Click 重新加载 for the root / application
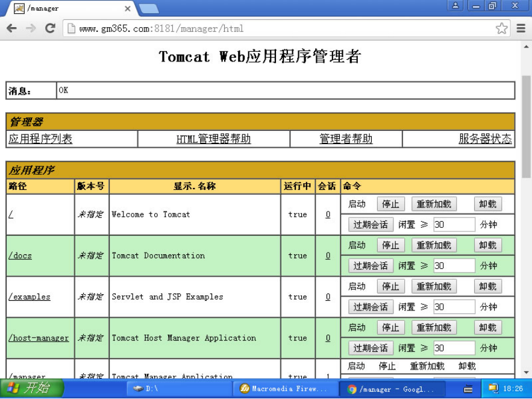Screen dimensions: 532x399 click(x=434, y=204)
